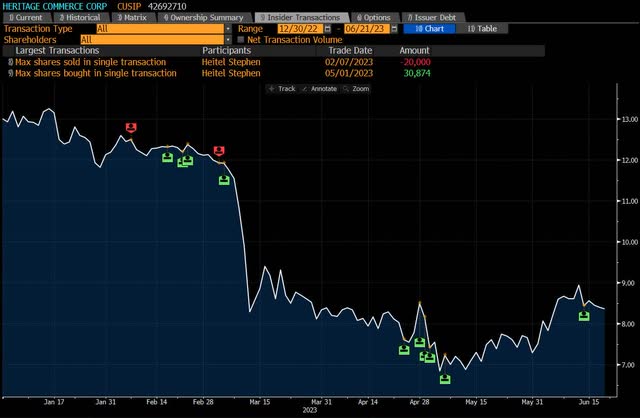Switch to the Matrix tab
This screenshot has height=418, width=640.
click(132, 18)
